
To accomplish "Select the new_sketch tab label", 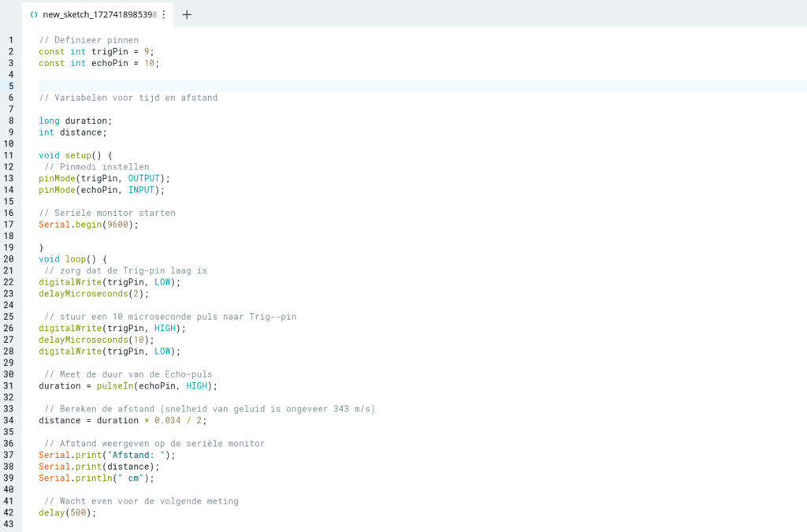I will [99, 14].
